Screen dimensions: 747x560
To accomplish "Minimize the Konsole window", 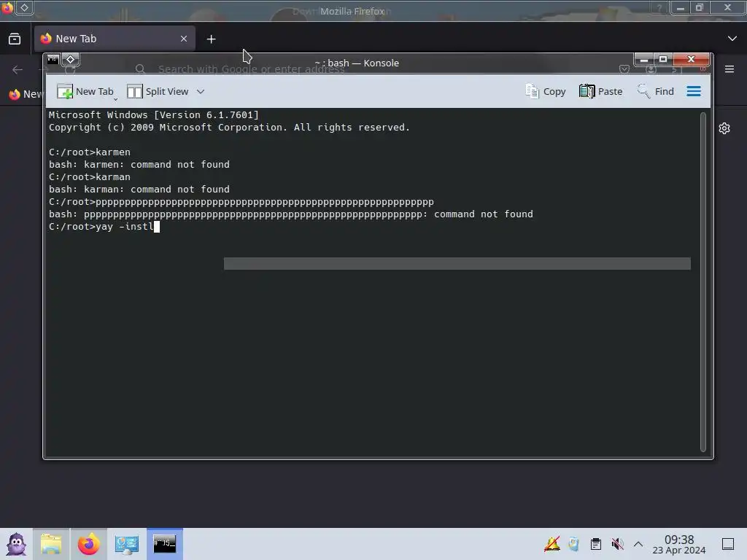I will pyautogui.click(x=643, y=60).
